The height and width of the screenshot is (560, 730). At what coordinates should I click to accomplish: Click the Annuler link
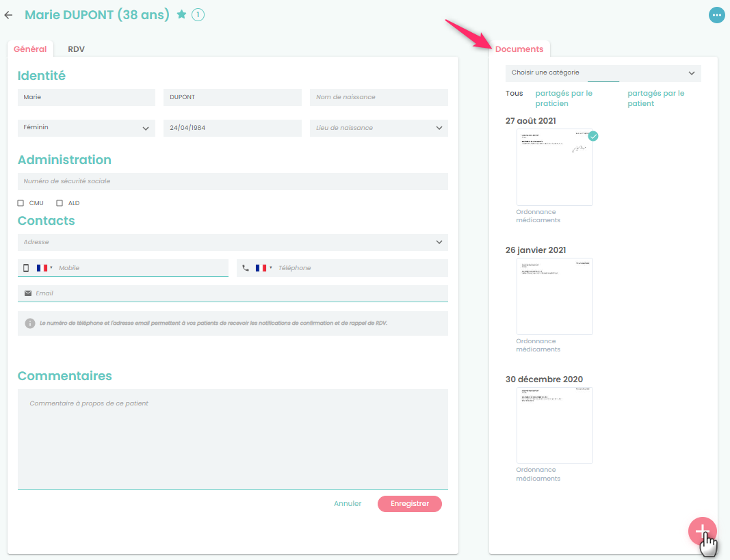(348, 504)
